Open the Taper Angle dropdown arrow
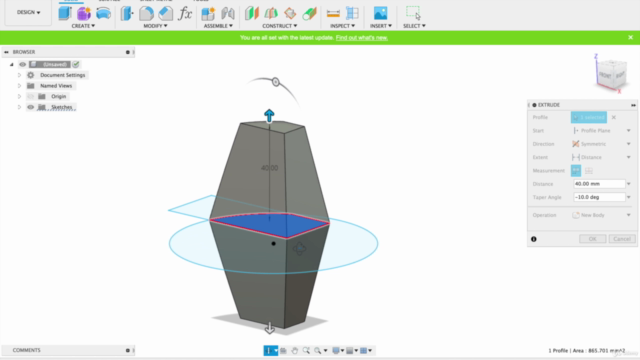 [x=629, y=197]
